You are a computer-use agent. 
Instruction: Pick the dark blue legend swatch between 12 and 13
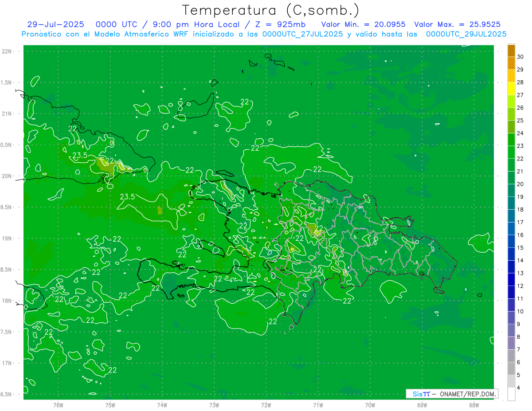coord(511,279)
